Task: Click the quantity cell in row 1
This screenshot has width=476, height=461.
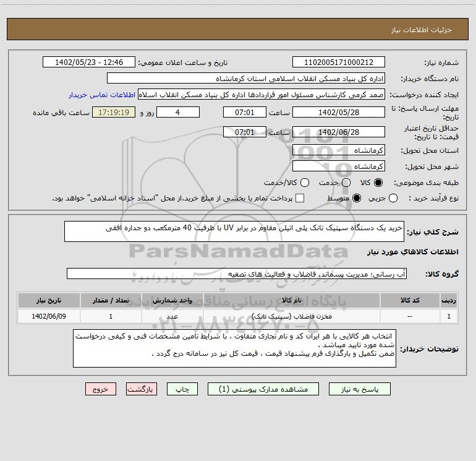Action: click(x=111, y=316)
